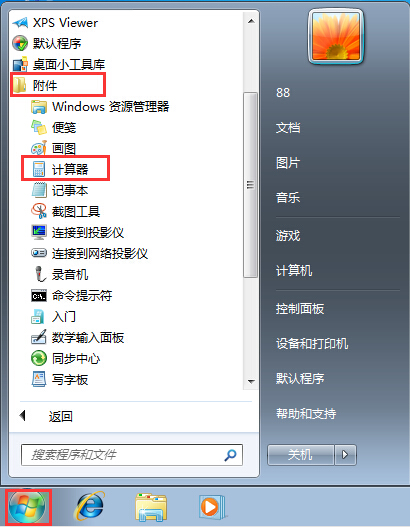Open the Calculator (计算器) icon

[39, 169]
